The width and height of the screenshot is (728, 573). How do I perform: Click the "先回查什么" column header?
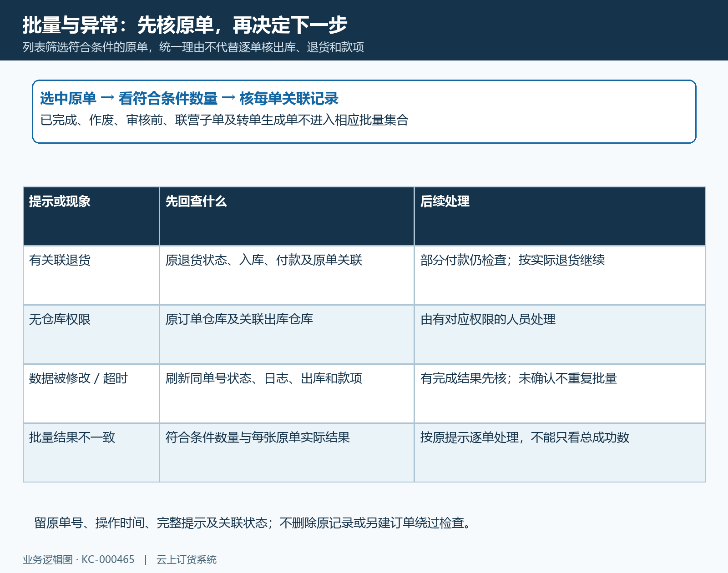point(287,216)
